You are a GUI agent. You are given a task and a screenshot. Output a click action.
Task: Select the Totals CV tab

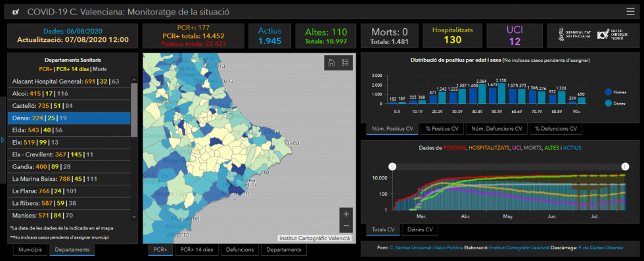point(382,229)
